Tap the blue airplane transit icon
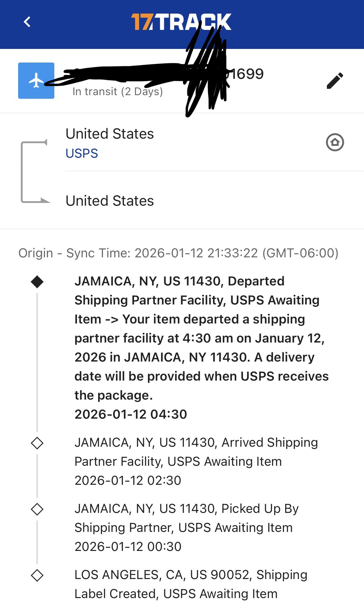Image resolution: width=364 pixels, height=605 pixels. pyautogui.click(x=36, y=81)
